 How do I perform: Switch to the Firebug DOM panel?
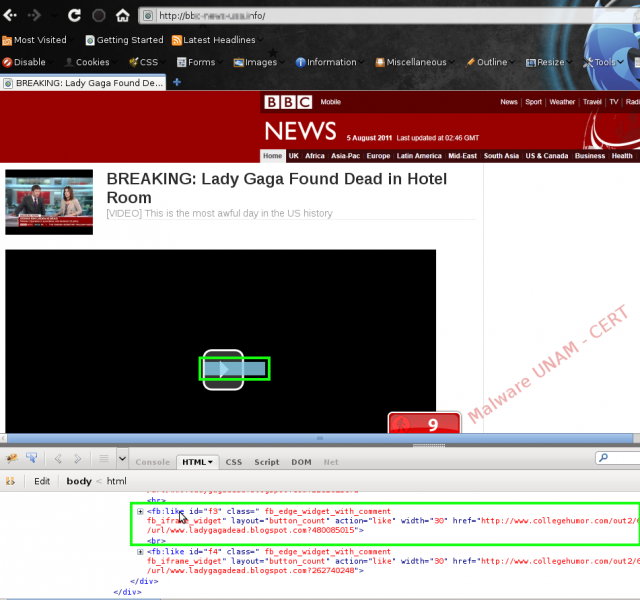point(301,462)
